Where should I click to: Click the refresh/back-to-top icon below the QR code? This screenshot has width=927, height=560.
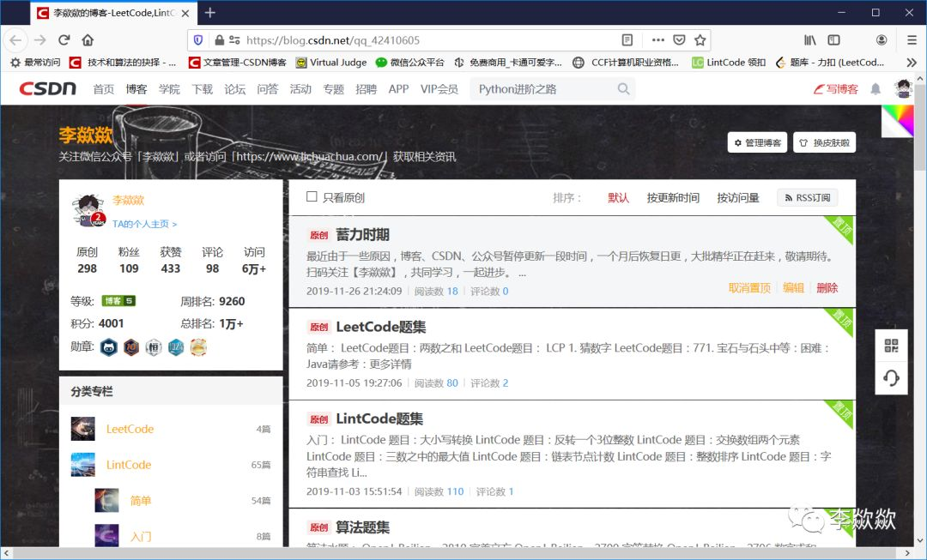click(x=891, y=377)
